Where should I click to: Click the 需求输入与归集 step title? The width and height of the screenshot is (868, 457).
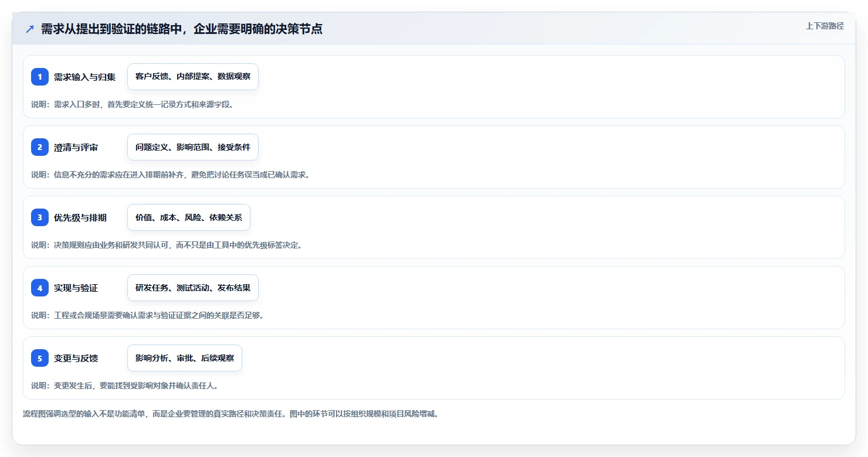[84, 77]
